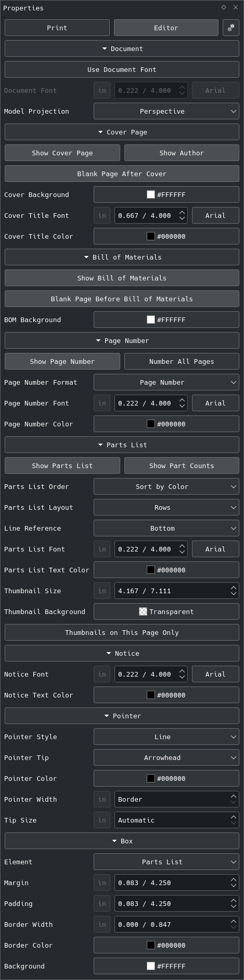This screenshot has width=244, height=980.
Task: Pick the Border Color swatch
Action: [x=166, y=945]
